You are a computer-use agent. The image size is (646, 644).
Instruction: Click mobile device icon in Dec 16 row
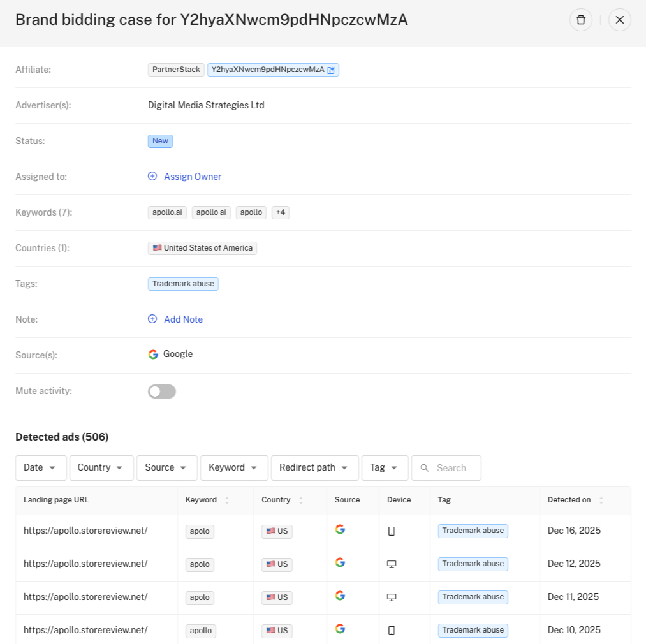[392, 532]
